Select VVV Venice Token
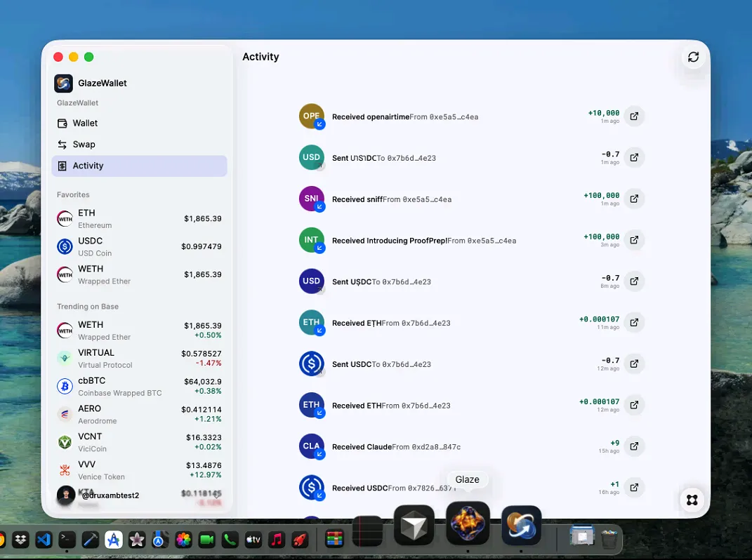Screen dimensions: 752x560 tap(139, 470)
